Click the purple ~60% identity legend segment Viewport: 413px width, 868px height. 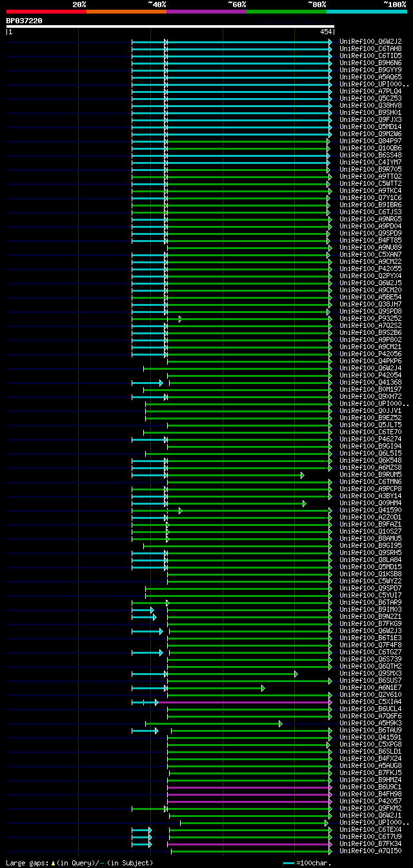click(x=206, y=11)
